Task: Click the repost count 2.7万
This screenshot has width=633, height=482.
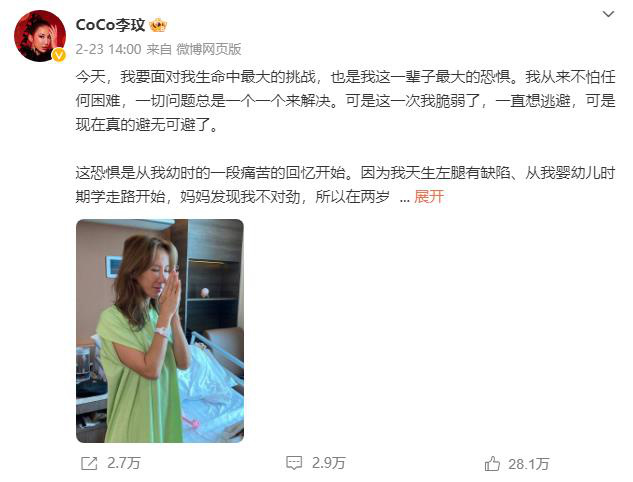Action: point(124,463)
